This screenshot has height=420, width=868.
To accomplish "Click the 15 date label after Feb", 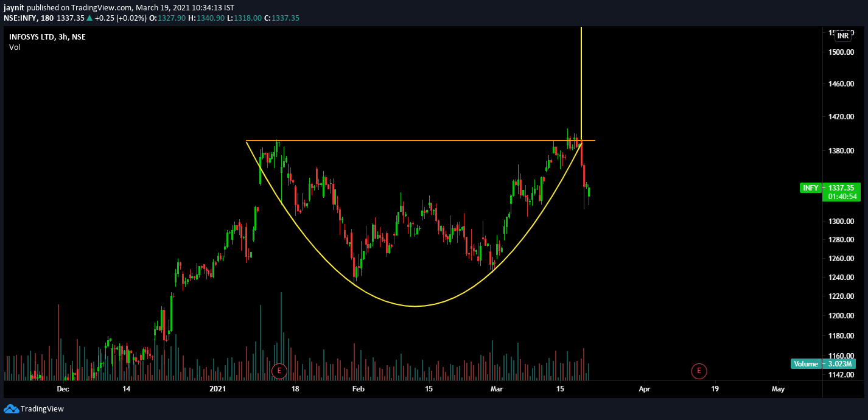I will tap(429, 388).
